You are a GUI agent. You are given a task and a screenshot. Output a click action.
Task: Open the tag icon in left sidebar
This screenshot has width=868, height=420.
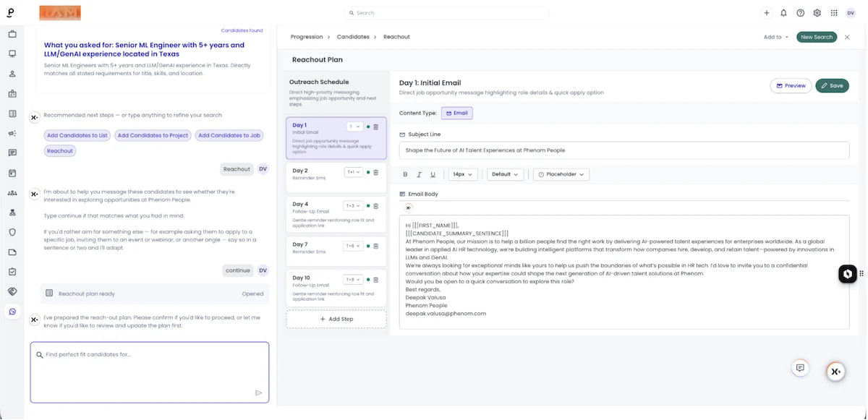point(12,291)
